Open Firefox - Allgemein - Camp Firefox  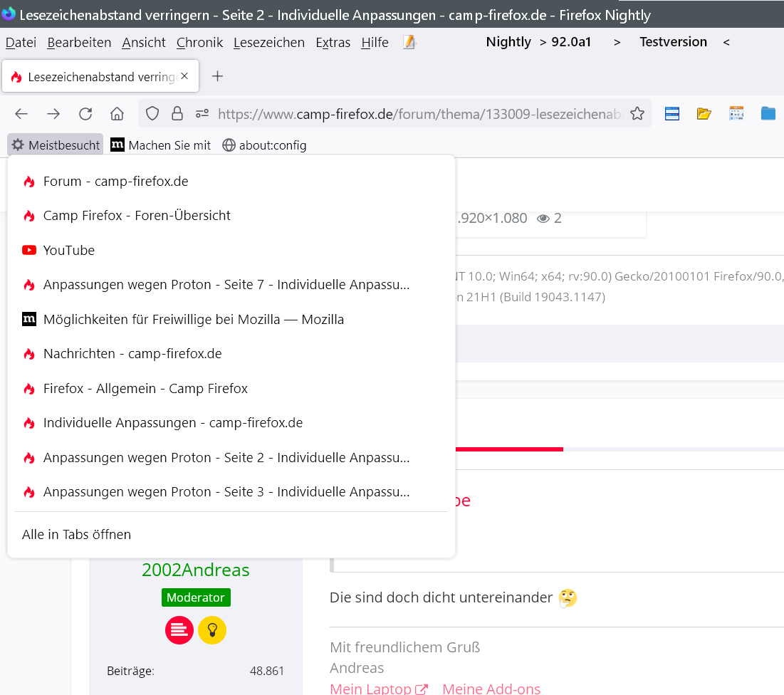click(x=231, y=389)
